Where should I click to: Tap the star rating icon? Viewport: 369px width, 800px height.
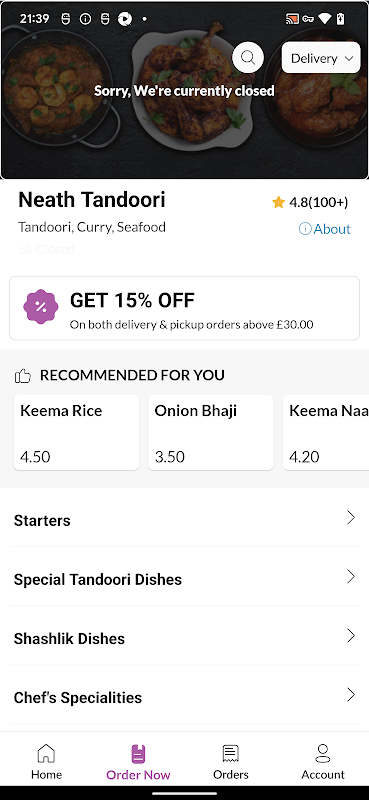click(x=278, y=203)
